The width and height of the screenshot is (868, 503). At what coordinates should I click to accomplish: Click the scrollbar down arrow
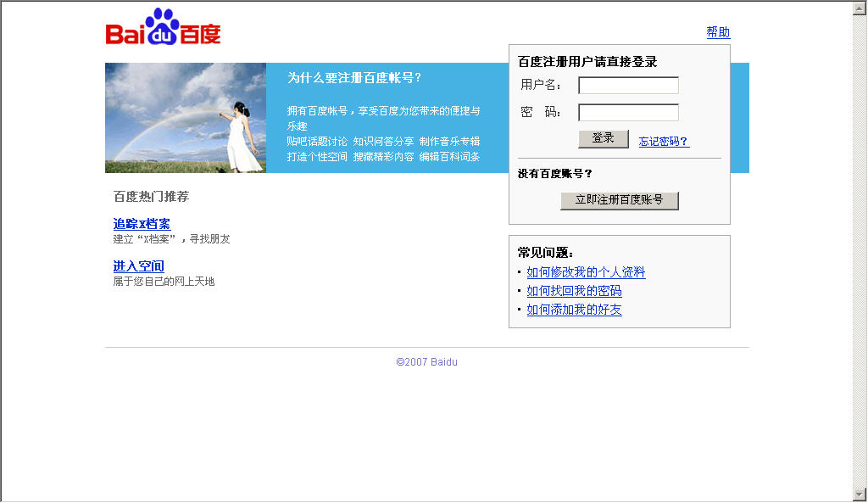click(x=860, y=495)
